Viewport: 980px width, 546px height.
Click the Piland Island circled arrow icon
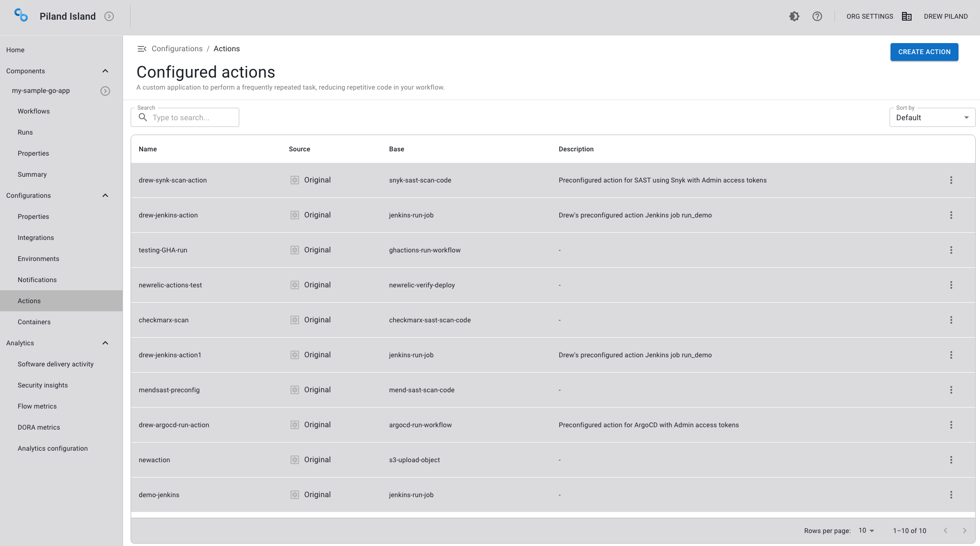[x=109, y=16]
